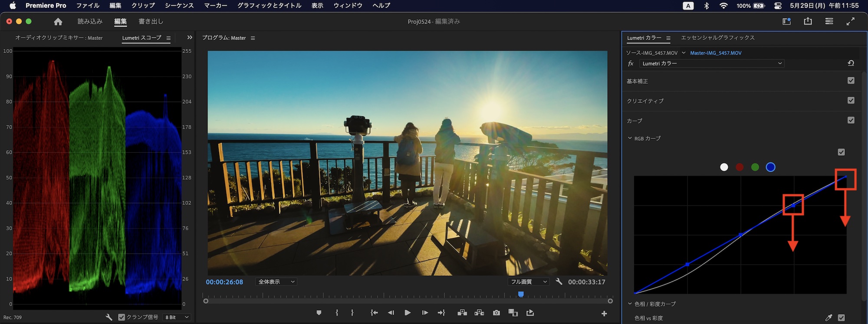Click the hue saturation eyedropper

(x=829, y=318)
